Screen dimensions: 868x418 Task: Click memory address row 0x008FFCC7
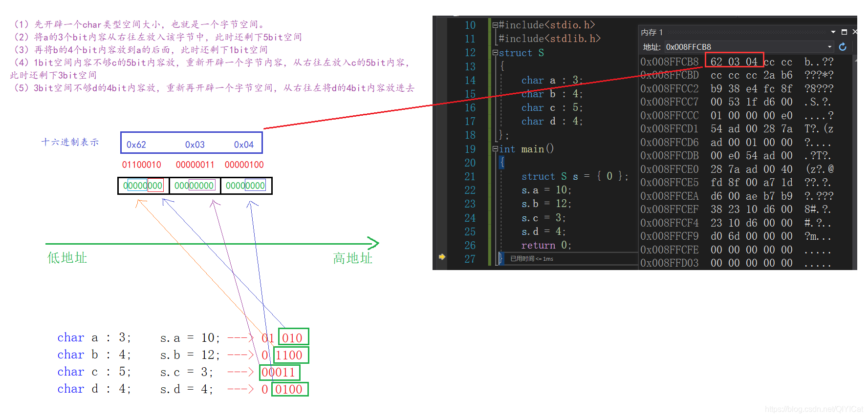(670, 102)
